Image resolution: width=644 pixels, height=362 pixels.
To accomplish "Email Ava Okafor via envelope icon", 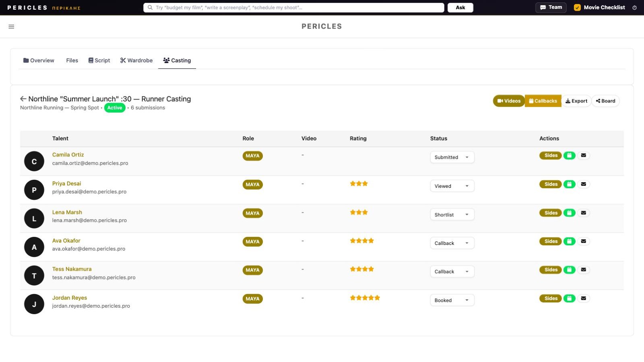I will [584, 241].
